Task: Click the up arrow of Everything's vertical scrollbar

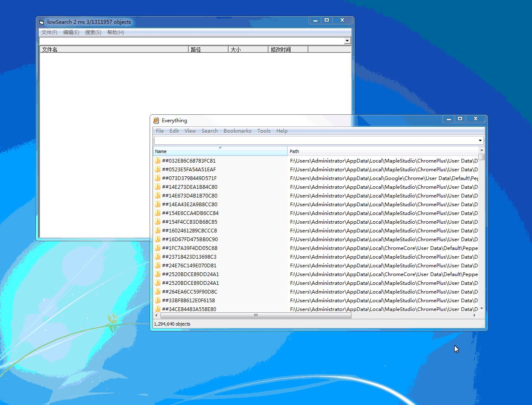Action: [x=482, y=150]
